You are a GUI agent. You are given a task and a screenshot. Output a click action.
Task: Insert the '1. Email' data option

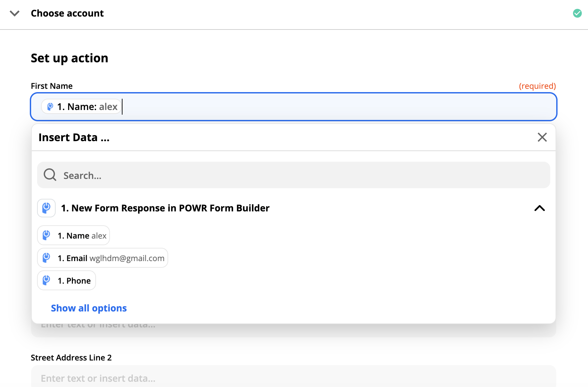point(103,258)
